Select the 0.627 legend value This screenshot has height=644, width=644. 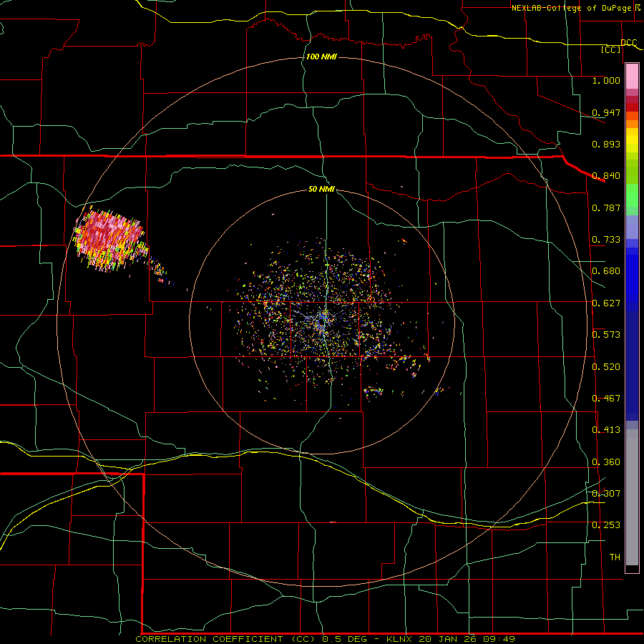point(606,303)
